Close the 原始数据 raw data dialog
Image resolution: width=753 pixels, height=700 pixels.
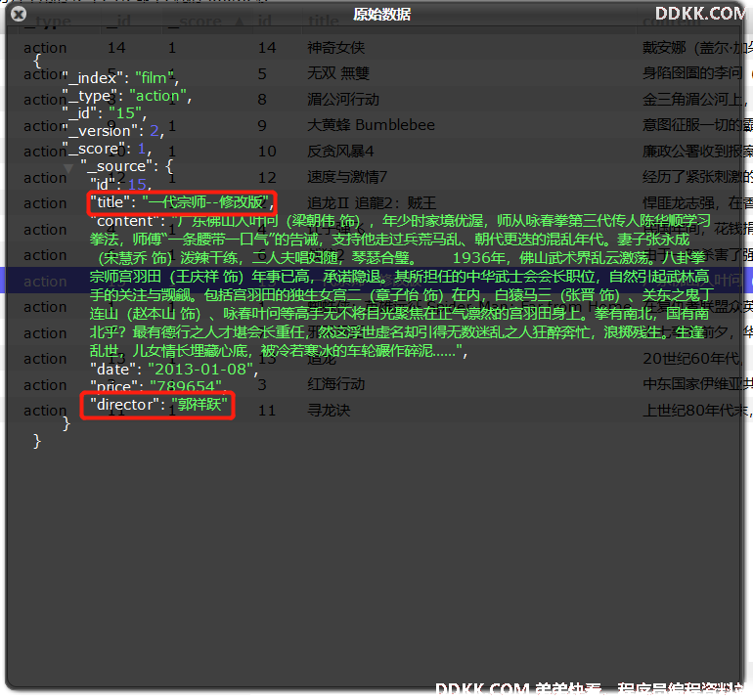point(19,15)
